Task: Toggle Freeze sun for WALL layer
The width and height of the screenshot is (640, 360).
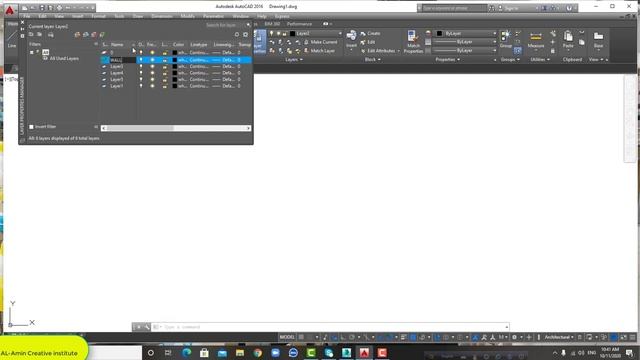Action: tap(152, 60)
